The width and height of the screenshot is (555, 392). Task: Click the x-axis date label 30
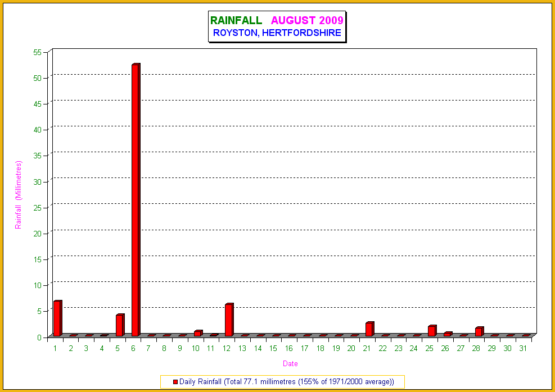tap(507, 349)
